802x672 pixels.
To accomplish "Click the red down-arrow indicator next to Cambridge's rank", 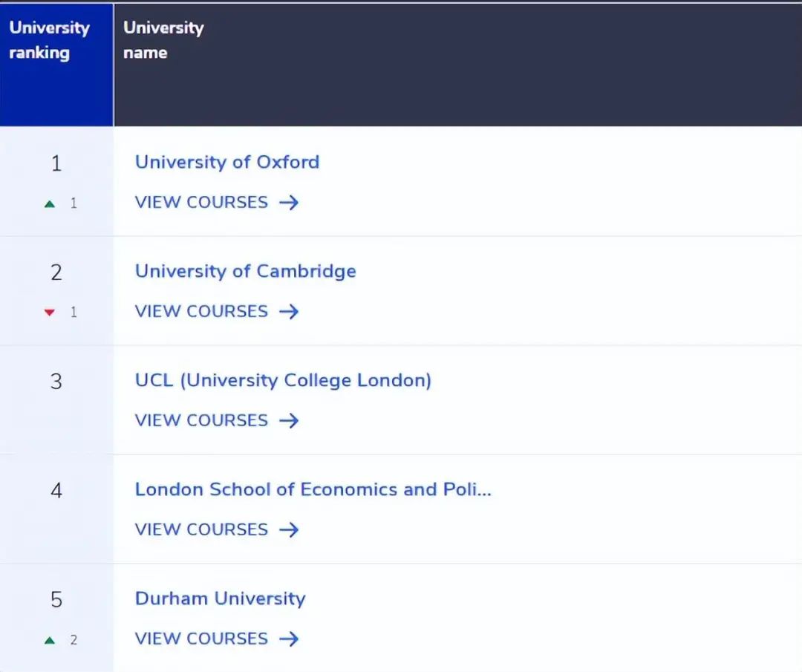I will [x=49, y=312].
